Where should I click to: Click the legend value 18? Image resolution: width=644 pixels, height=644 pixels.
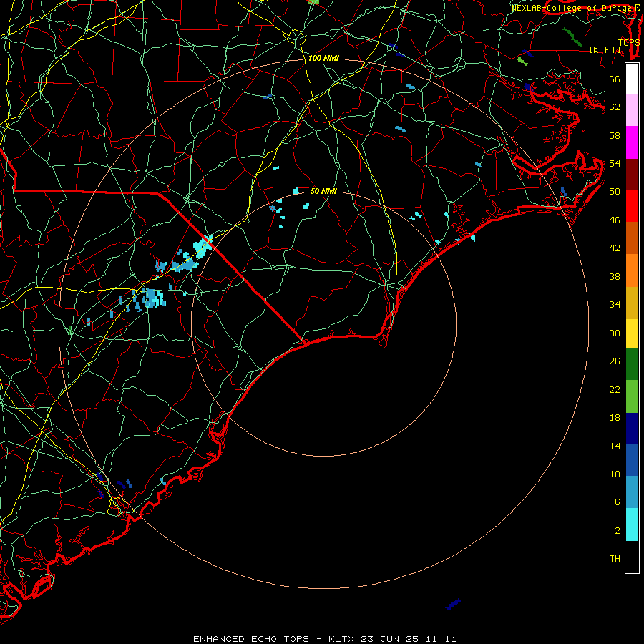coord(615,418)
